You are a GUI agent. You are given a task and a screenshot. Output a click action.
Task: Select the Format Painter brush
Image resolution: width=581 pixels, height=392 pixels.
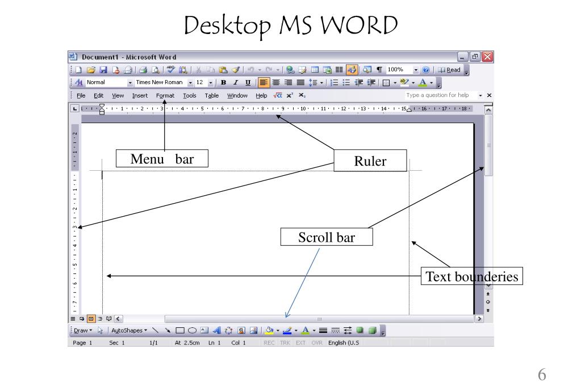point(236,70)
